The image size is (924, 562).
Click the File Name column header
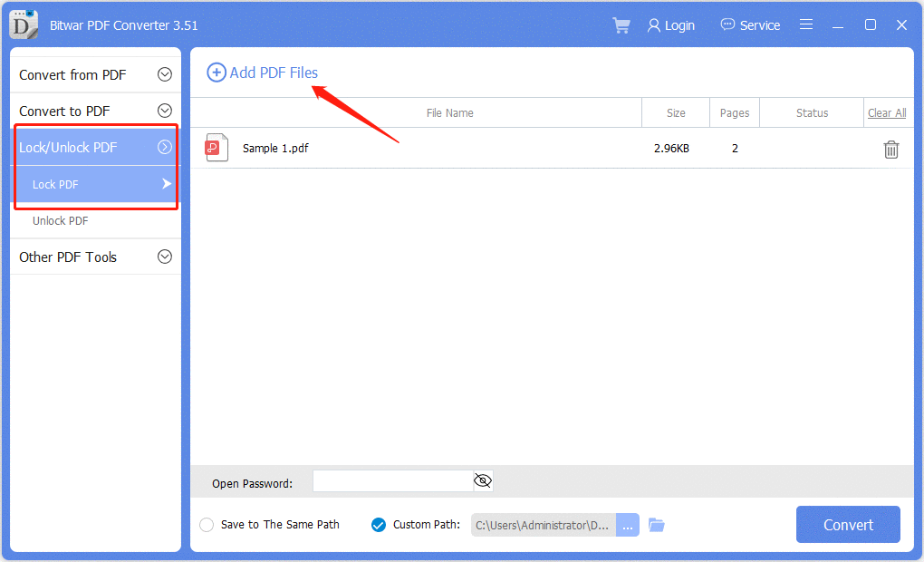tap(449, 112)
